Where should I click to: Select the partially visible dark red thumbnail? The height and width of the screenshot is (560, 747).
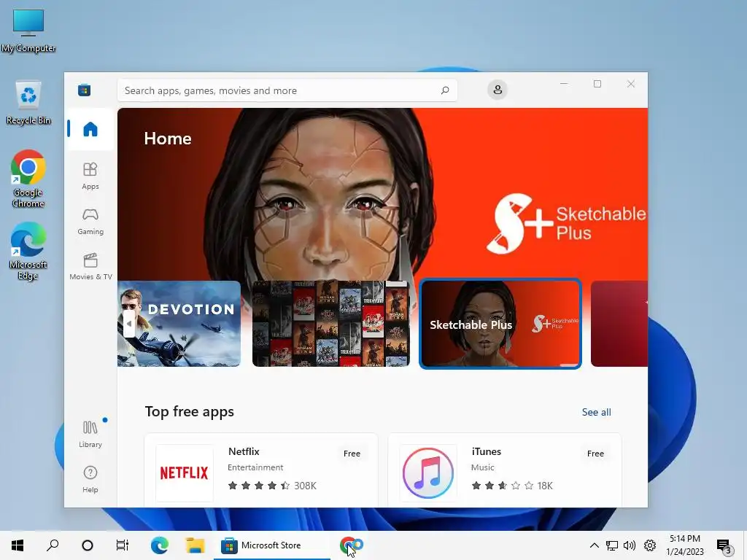[619, 324]
